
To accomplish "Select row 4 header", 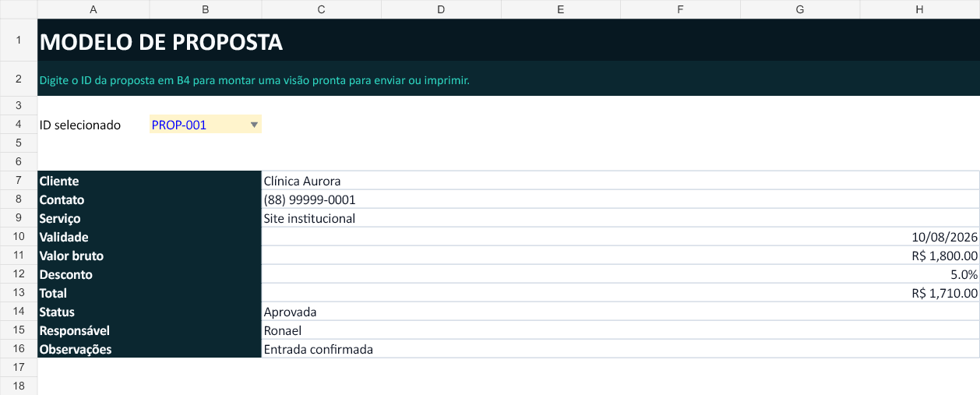I will (x=19, y=125).
